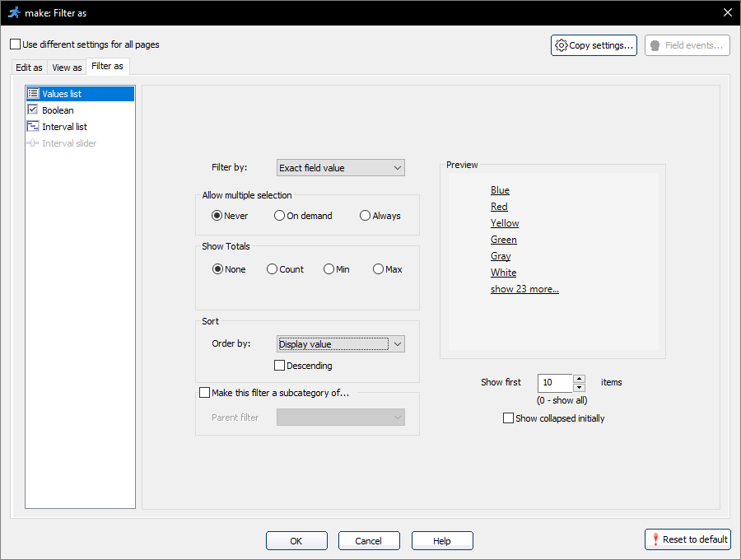Switch to the Edit as tab
This screenshot has height=560, width=741.
point(28,67)
